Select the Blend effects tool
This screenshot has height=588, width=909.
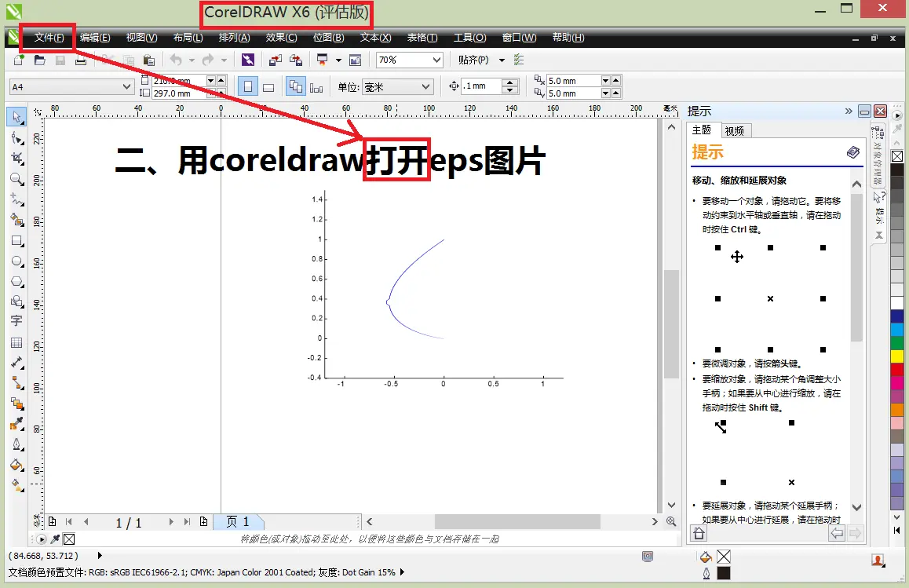click(16, 404)
